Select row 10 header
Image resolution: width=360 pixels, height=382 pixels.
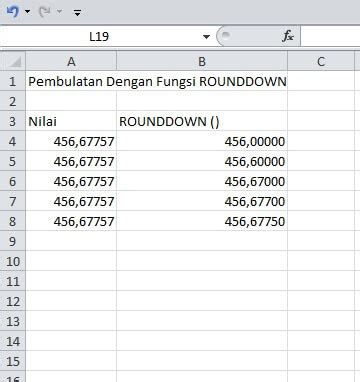(x=13, y=261)
